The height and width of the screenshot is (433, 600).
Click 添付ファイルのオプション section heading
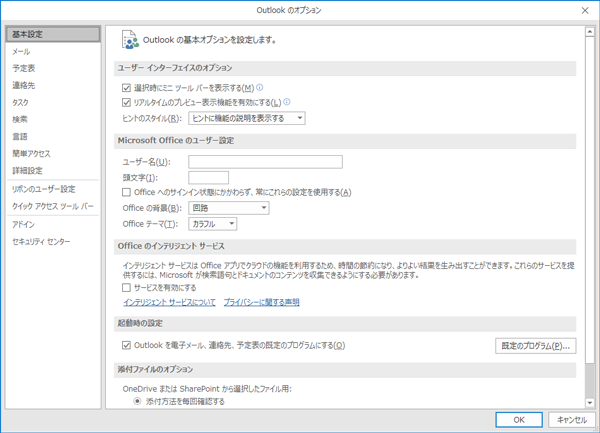(155, 370)
